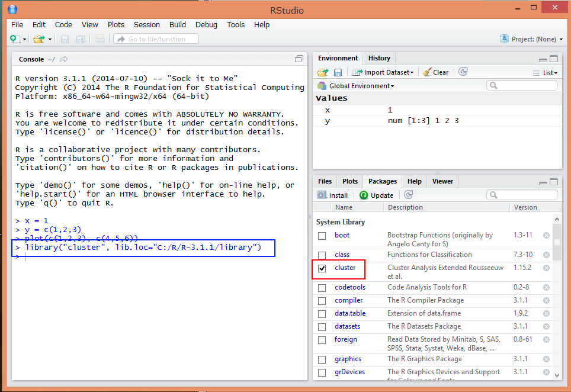Enable the foreign package checkbox

[x=322, y=340]
